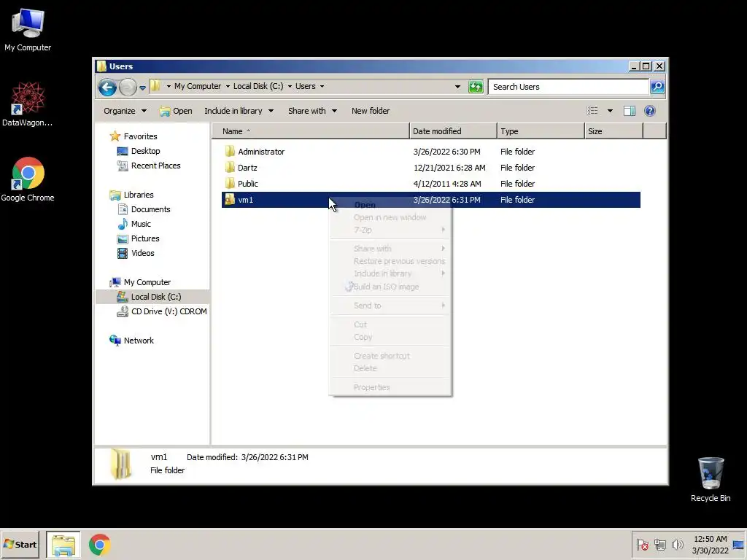Click the Start button

20,544
